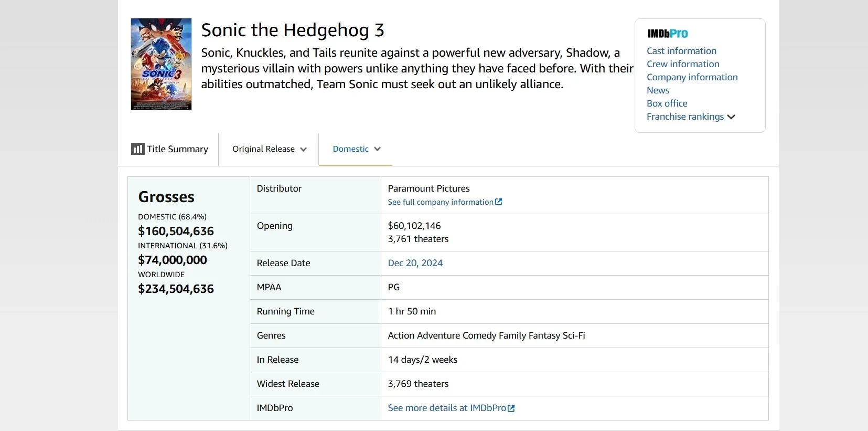Open the Cast information link
This screenshot has height=431, width=868.
pos(681,51)
